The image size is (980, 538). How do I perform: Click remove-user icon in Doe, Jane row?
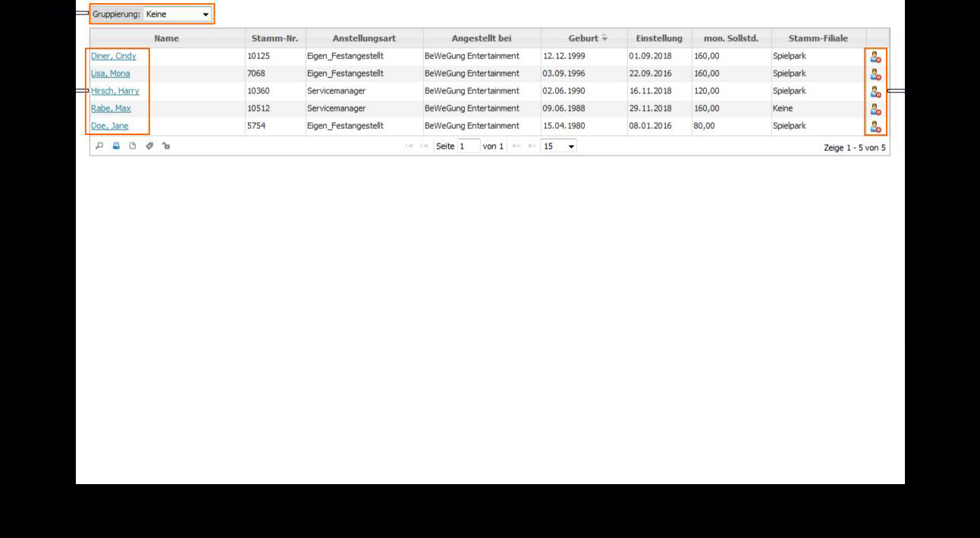pos(875,127)
